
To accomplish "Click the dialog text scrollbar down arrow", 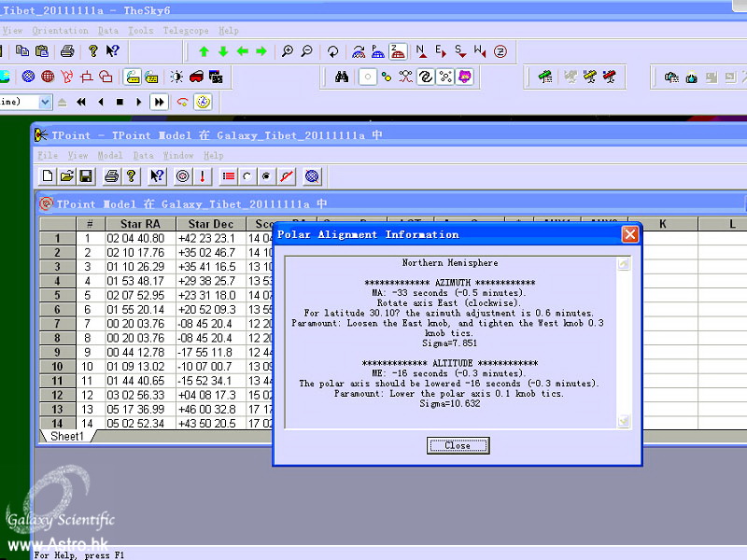I will [624, 422].
